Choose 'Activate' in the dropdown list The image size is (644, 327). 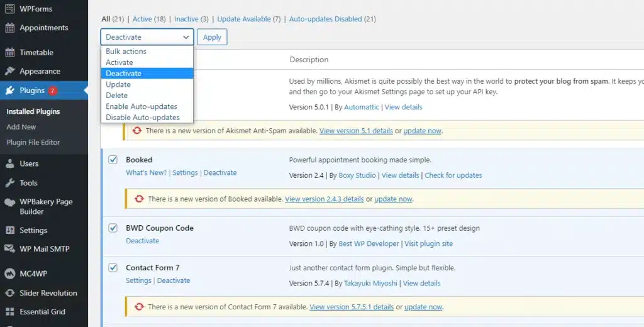(147, 62)
